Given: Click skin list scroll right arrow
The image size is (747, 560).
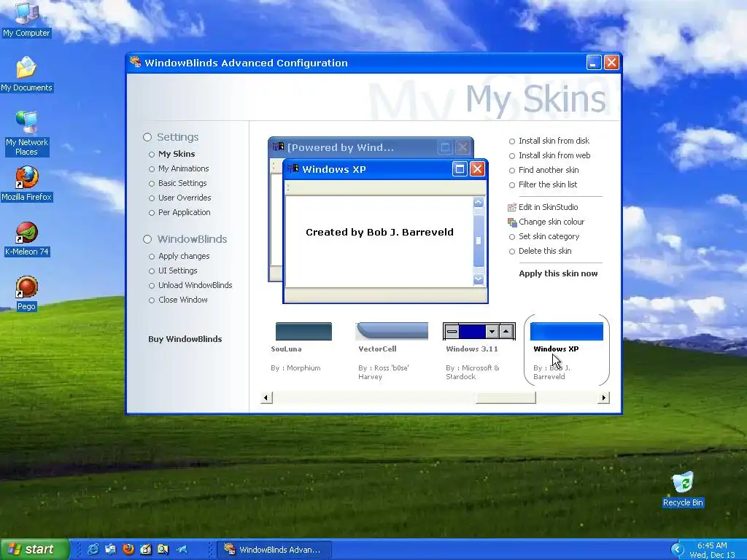Looking at the screenshot, I should click(x=603, y=397).
